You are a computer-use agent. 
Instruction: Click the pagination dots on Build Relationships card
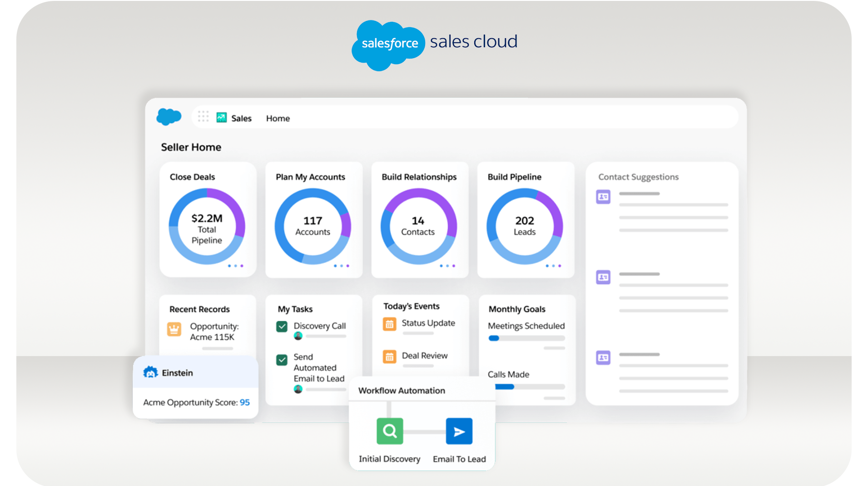[x=447, y=266]
